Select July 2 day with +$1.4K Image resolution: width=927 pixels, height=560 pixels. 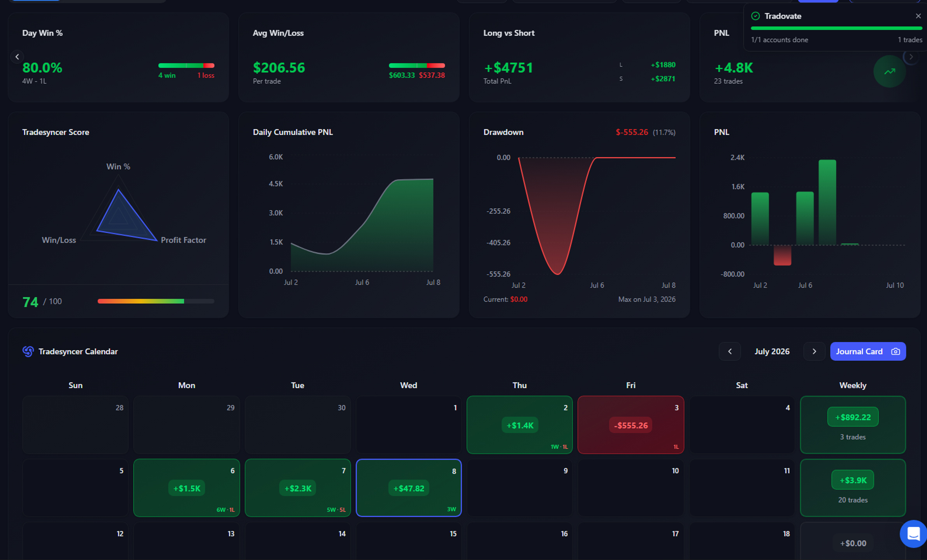tap(520, 425)
